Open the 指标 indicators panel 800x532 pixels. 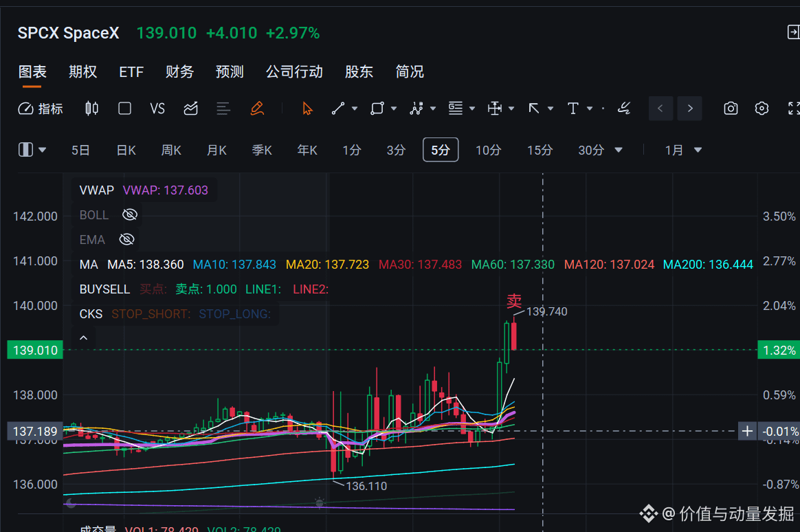[41, 109]
